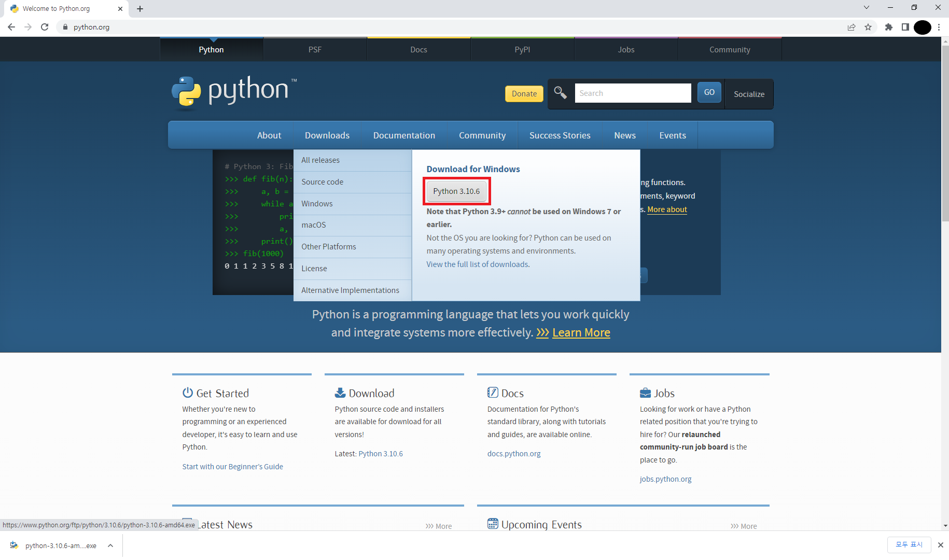
Task: Click the yellow Donate button
Action: tap(524, 94)
